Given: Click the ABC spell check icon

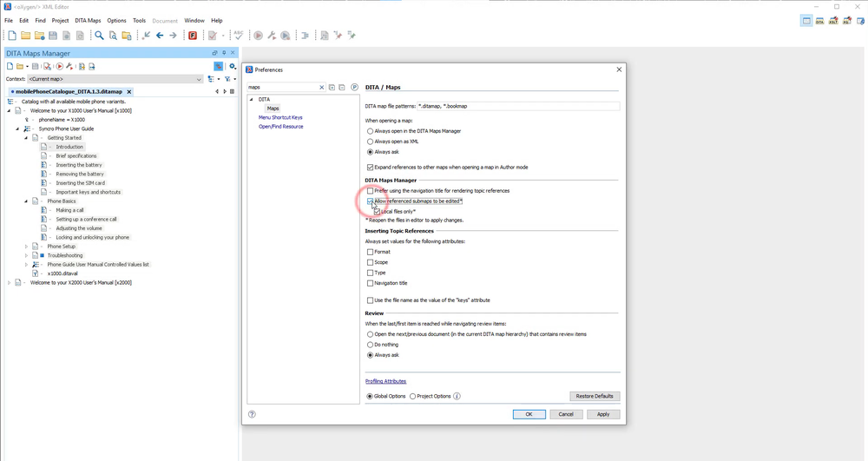Looking at the screenshot, I should 239,36.
